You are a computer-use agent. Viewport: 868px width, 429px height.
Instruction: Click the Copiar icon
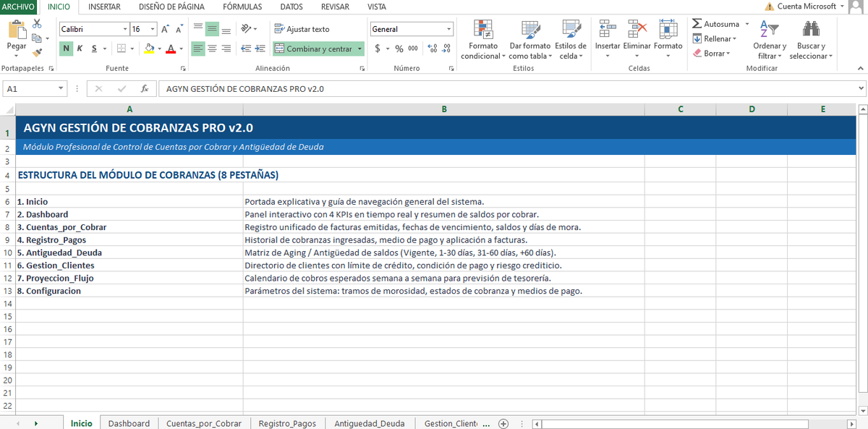point(36,38)
